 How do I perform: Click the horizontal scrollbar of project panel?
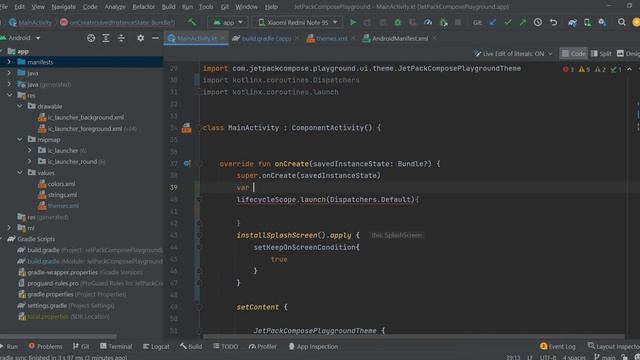58,337
